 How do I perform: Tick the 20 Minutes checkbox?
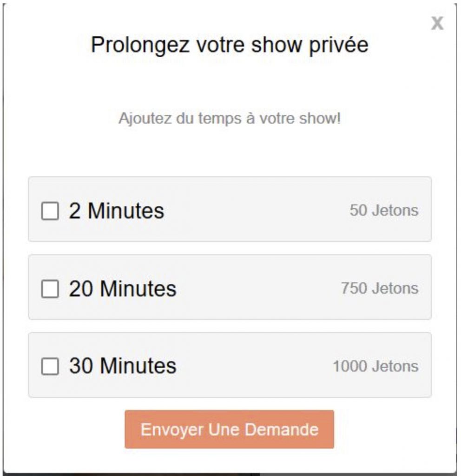pos(50,289)
